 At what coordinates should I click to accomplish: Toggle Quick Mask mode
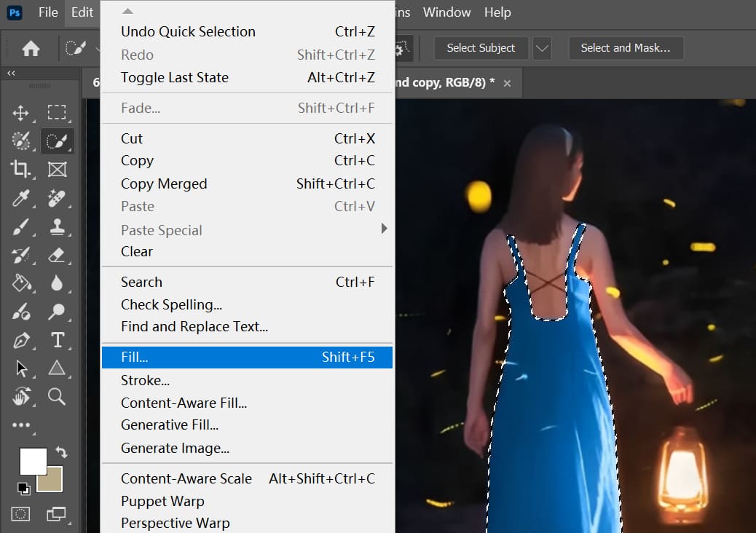click(21, 513)
